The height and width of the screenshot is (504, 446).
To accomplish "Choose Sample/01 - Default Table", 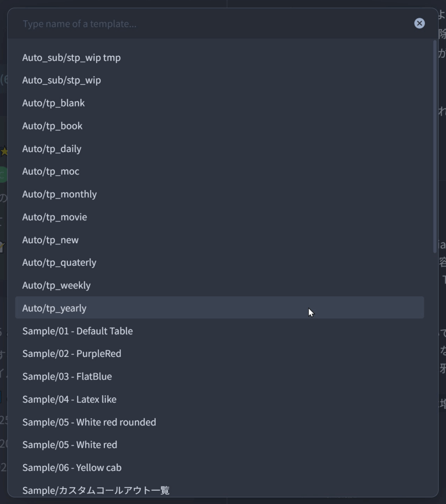I will pos(77,331).
